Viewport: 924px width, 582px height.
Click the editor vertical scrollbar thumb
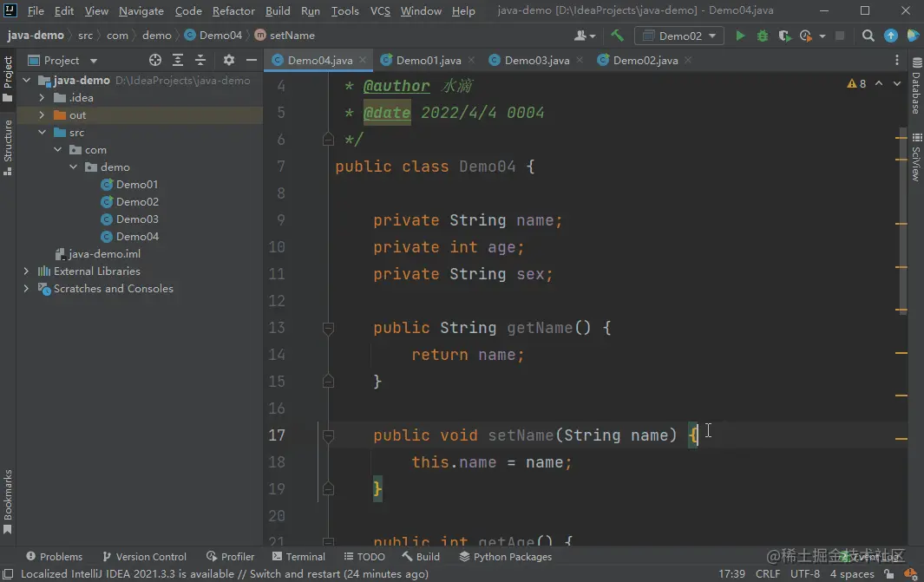click(903, 221)
